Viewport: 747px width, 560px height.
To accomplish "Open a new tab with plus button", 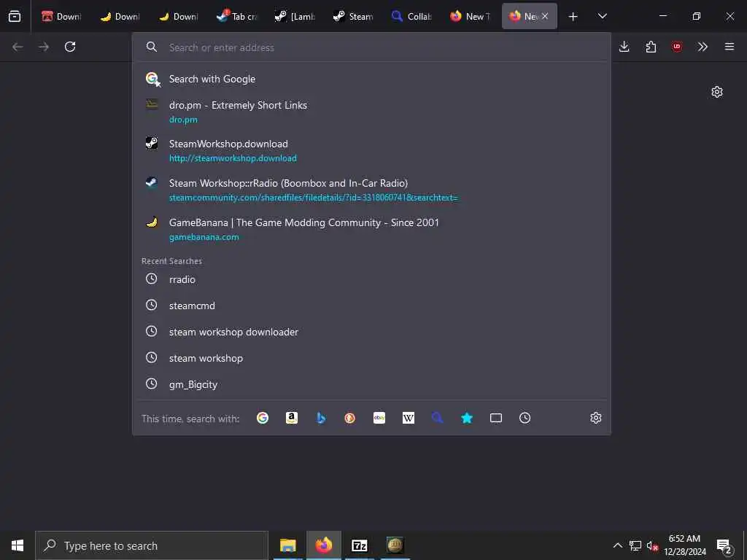I will pos(573,16).
